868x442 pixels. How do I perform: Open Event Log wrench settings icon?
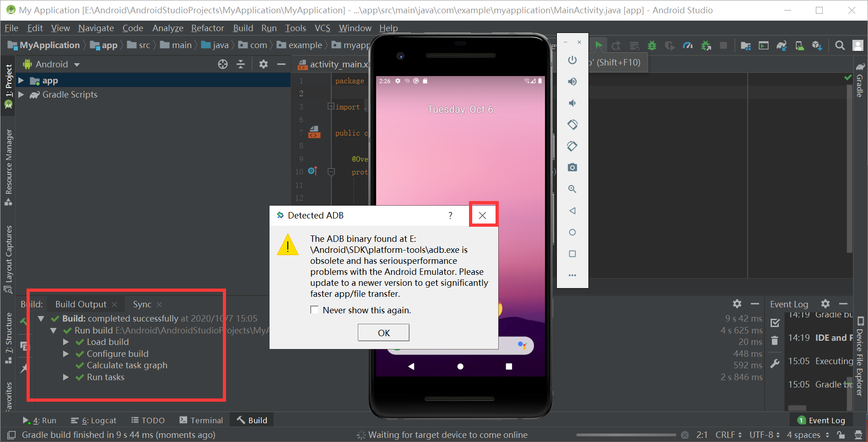pos(775,364)
